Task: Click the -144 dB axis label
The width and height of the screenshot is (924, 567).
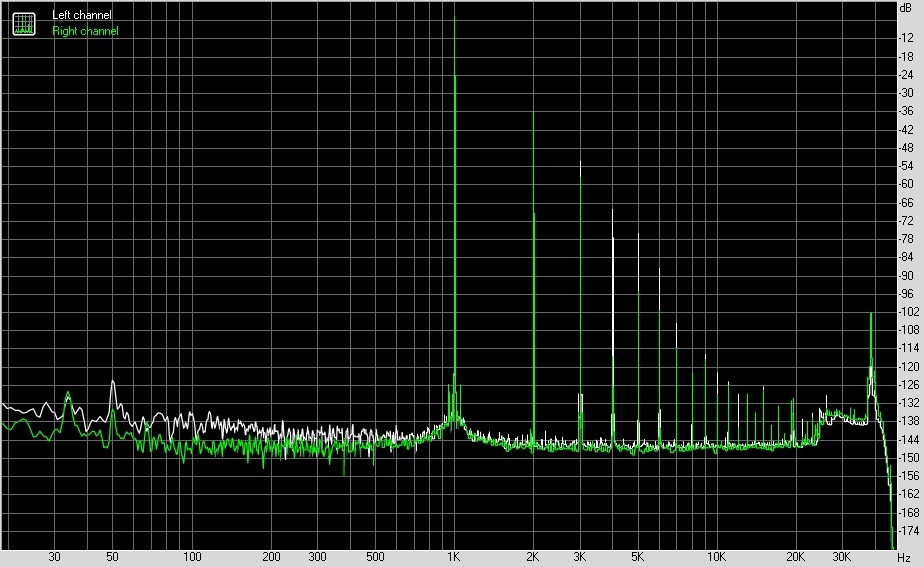Action: (907, 439)
